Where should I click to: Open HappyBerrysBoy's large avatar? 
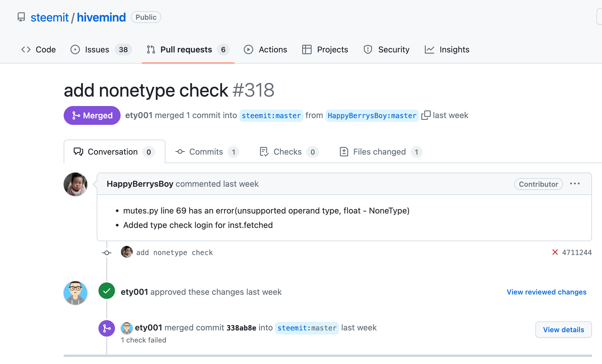[x=75, y=184]
